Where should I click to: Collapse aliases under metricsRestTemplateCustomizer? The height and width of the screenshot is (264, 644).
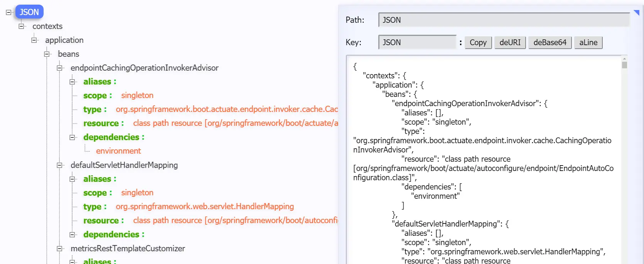72,262
